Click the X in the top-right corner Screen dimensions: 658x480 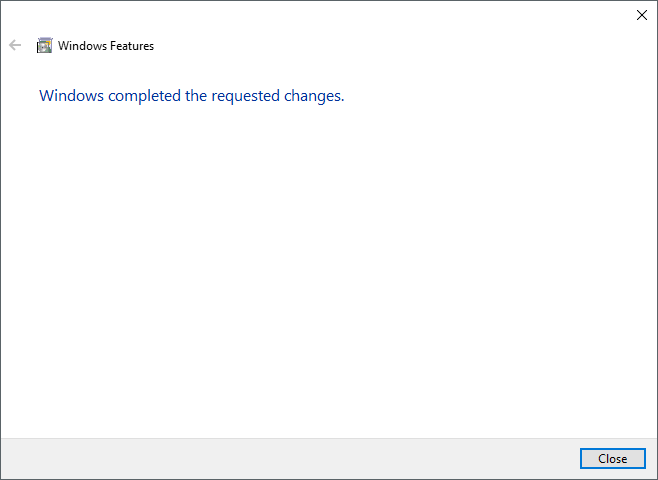click(x=642, y=15)
